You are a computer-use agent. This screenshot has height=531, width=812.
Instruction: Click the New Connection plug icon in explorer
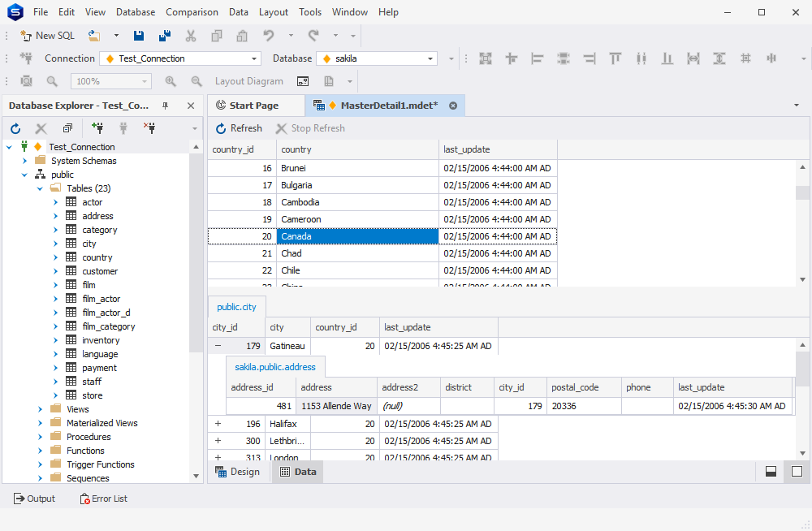click(x=97, y=128)
